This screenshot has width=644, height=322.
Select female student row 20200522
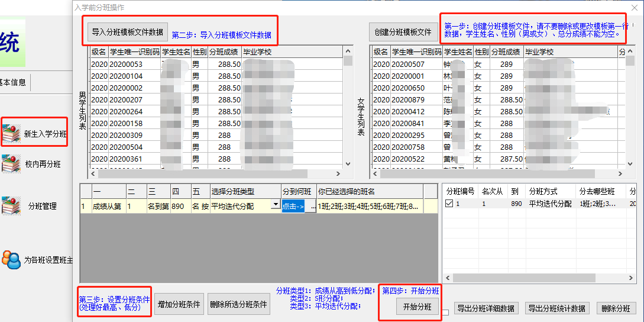tap(498, 159)
